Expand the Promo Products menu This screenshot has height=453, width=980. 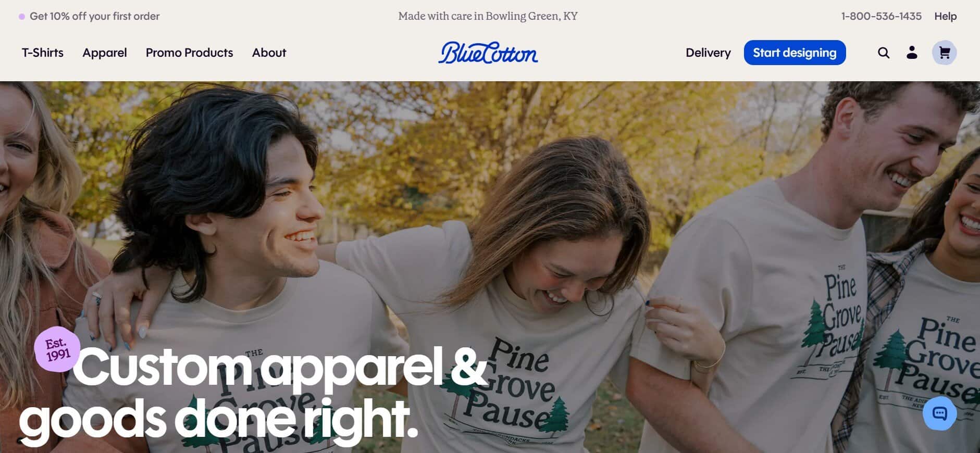click(190, 53)
